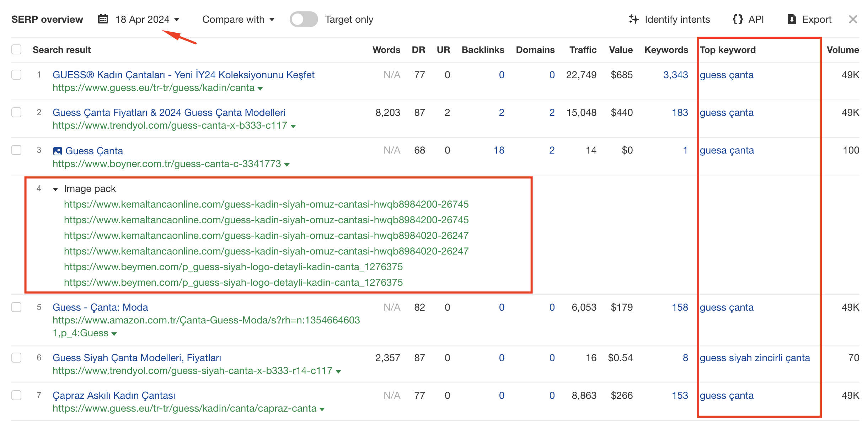This screenshot has height=423, width=868.
Task: Select the checkbox for result 6
Action: click(16, 358)
